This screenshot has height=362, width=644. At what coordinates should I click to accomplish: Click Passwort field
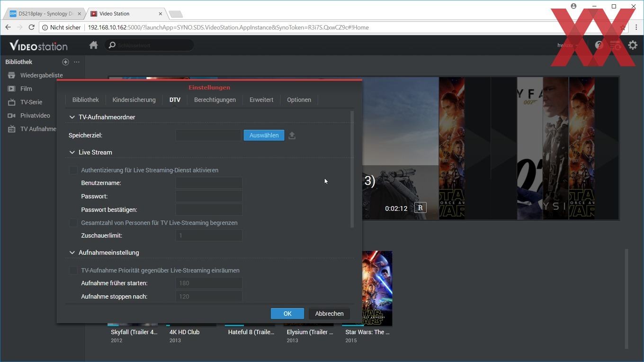click(209, 196)
